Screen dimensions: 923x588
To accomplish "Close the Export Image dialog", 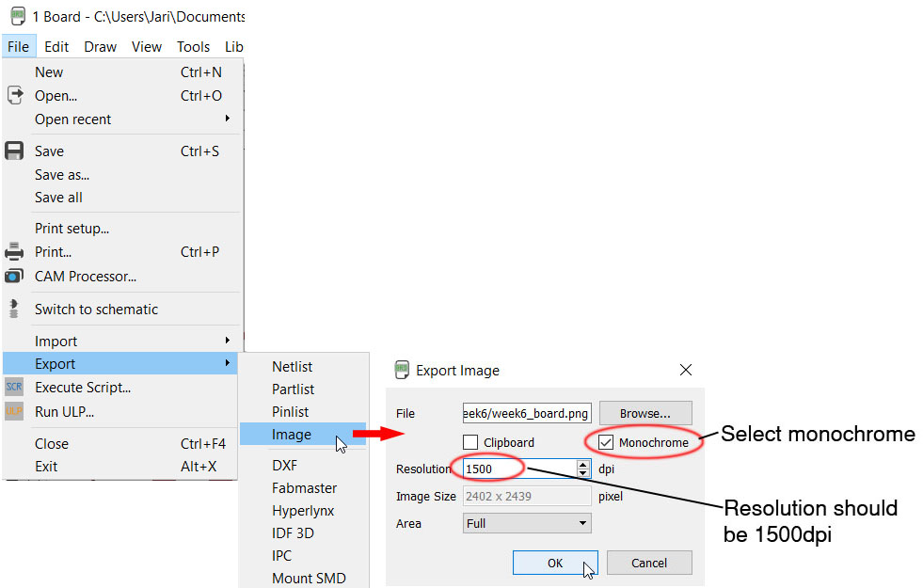I will (x=685, y=370).
